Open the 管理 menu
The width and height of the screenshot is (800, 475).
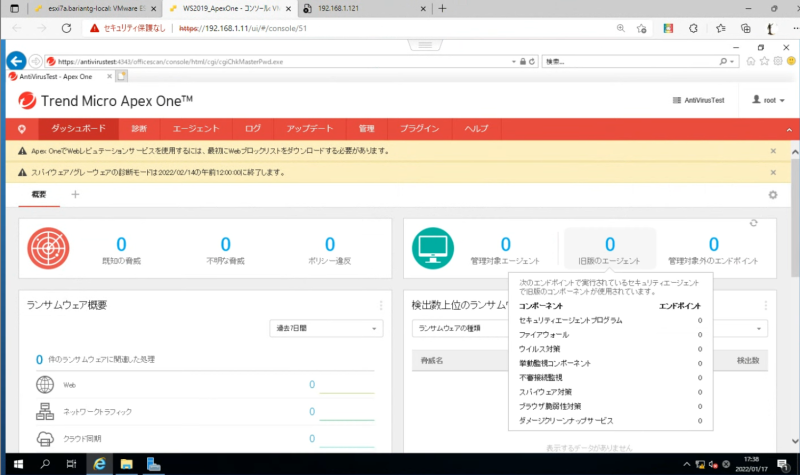366,129
